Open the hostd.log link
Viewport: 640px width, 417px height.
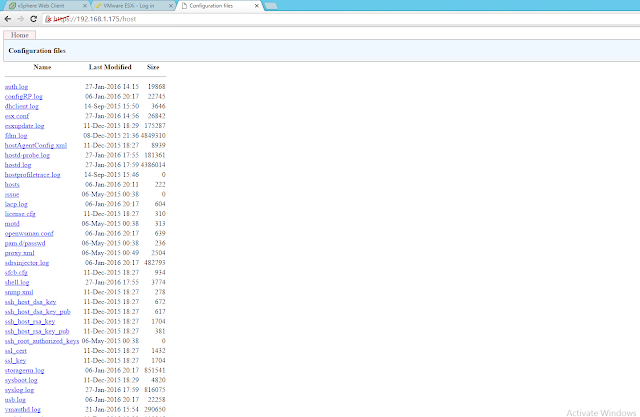coord(18,165)
